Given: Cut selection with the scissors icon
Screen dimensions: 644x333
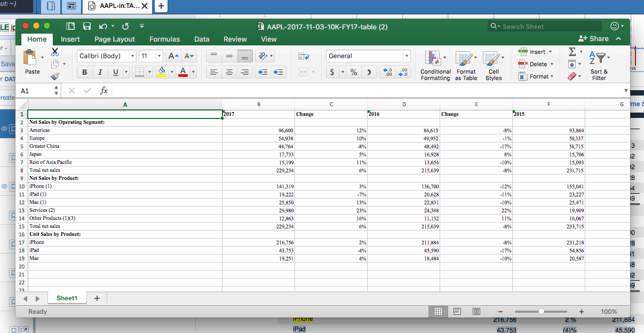Looking at the screenshot, I should click(x=54, y=52).
